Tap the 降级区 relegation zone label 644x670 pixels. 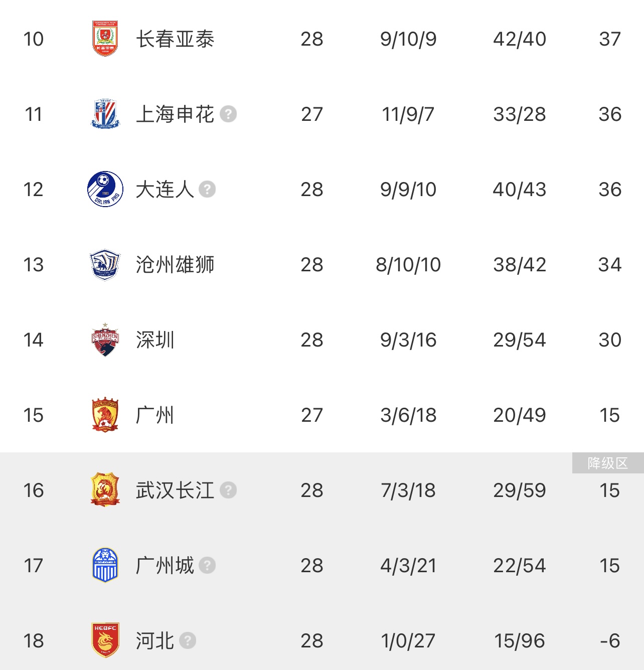608,463
